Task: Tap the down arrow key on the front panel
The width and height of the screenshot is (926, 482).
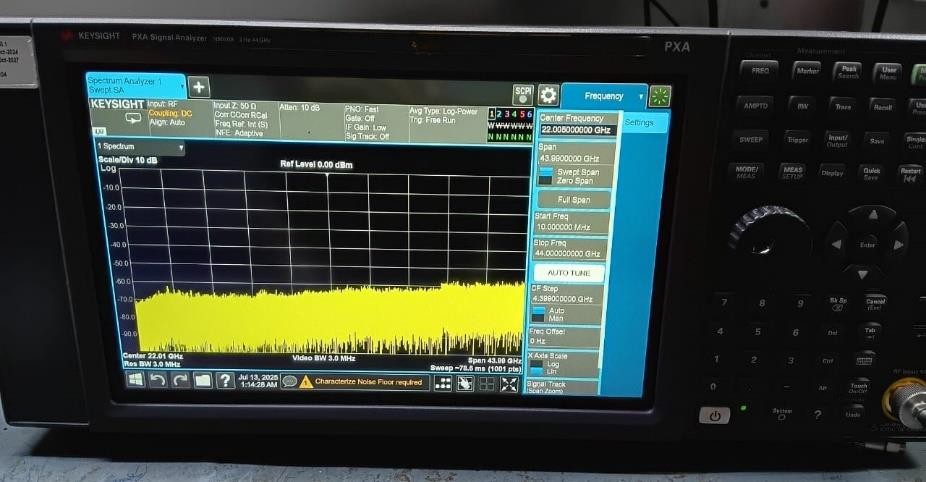Action: click(863, 275)
